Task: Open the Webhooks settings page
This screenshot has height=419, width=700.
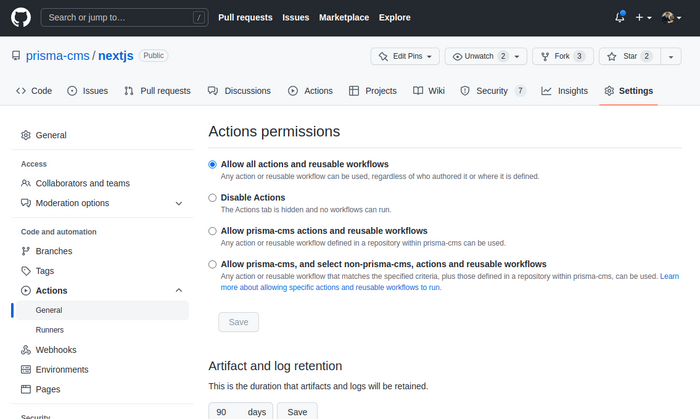Action: coord(56,350)
